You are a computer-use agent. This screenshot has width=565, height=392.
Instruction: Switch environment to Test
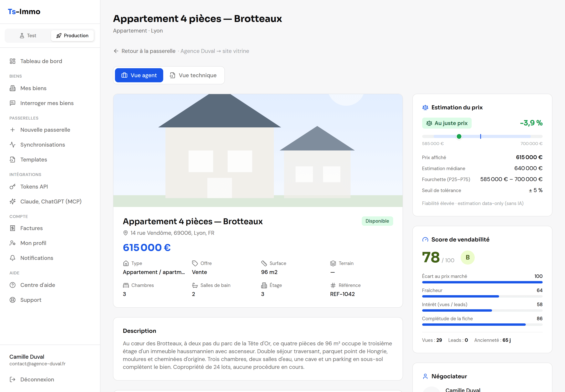[x=28, y=36]
